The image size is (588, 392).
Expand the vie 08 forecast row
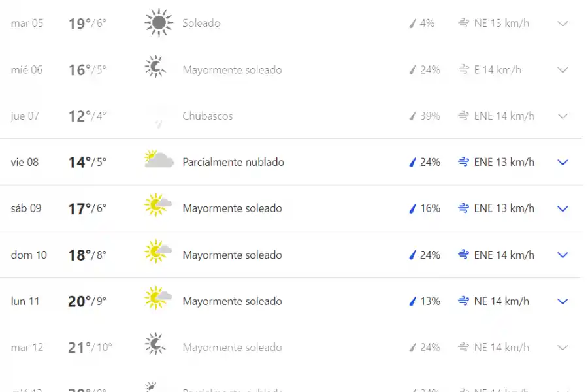[x=563, y=162]
